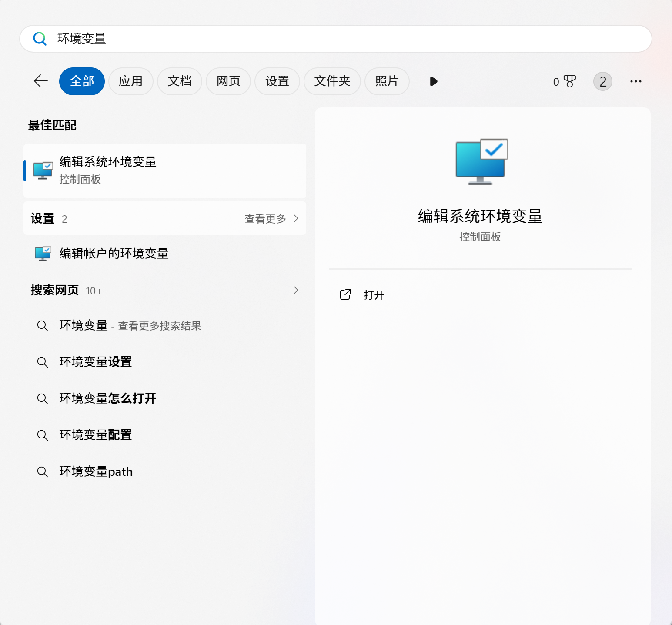Switch to the 应用 filter tab
The height and width of the screenshot is (625, 672).
tap(131, 81)
